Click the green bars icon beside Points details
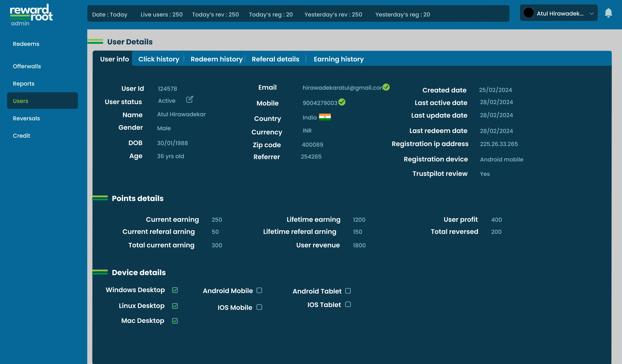622x364 pixels. [x=100, y=198]
